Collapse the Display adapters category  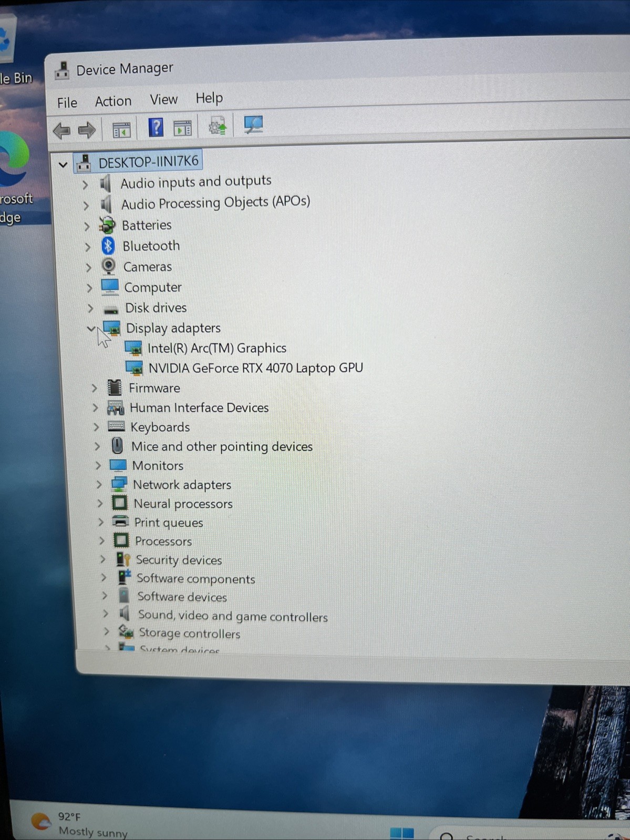(x=91, y=329)
